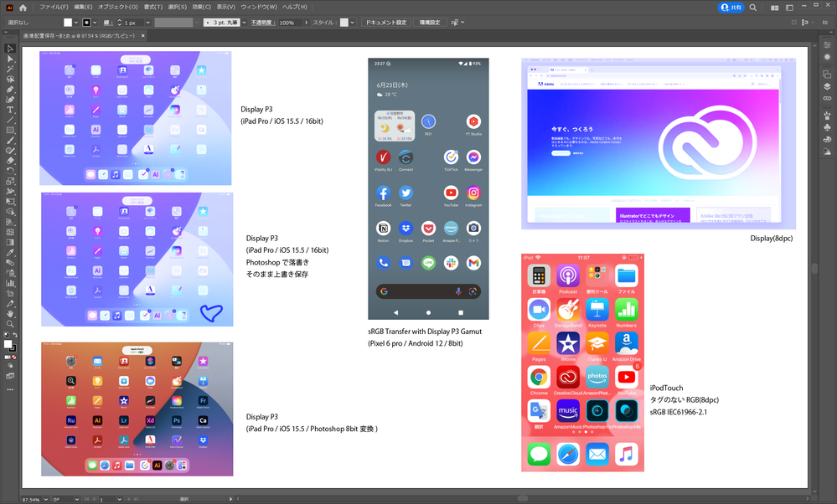
Task: Open the ファイル(F) menu
Action: click(x=54, y=7)
